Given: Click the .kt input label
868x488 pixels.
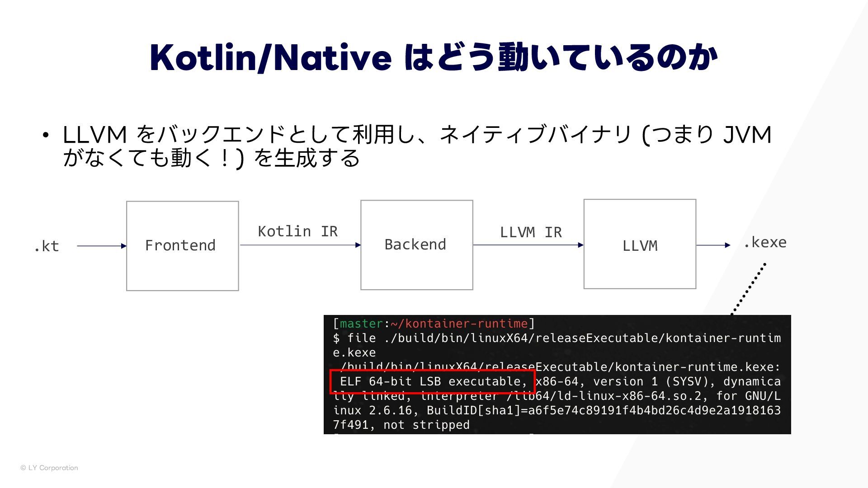Looking at the screenshot, I should pos(47,246).
